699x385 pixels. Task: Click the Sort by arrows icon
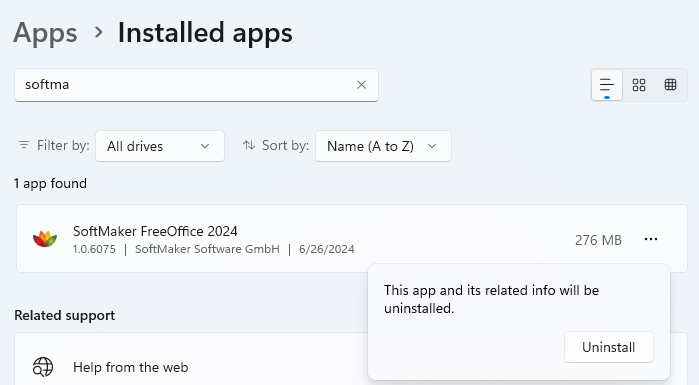coord(249,145)
